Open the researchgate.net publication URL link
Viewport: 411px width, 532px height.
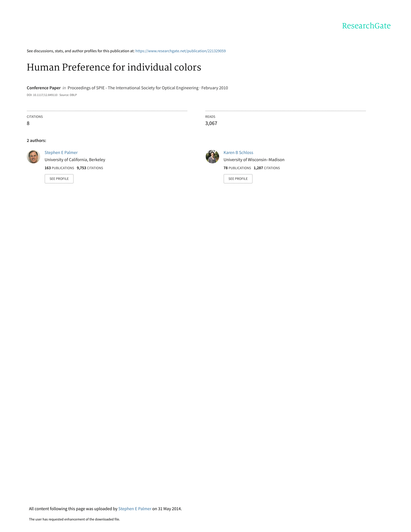[180, 51]
